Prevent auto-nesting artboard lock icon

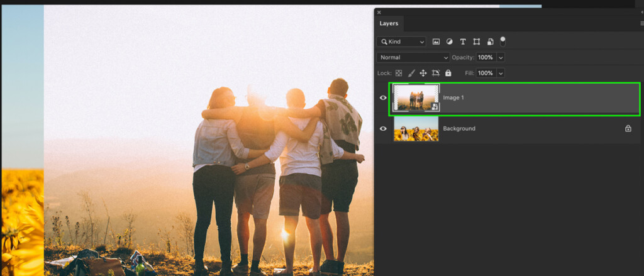tap(436, 73)
